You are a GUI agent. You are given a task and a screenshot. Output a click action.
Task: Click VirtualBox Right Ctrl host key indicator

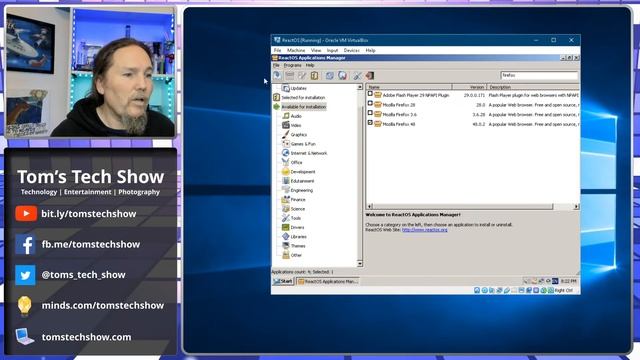coord(564,291)
